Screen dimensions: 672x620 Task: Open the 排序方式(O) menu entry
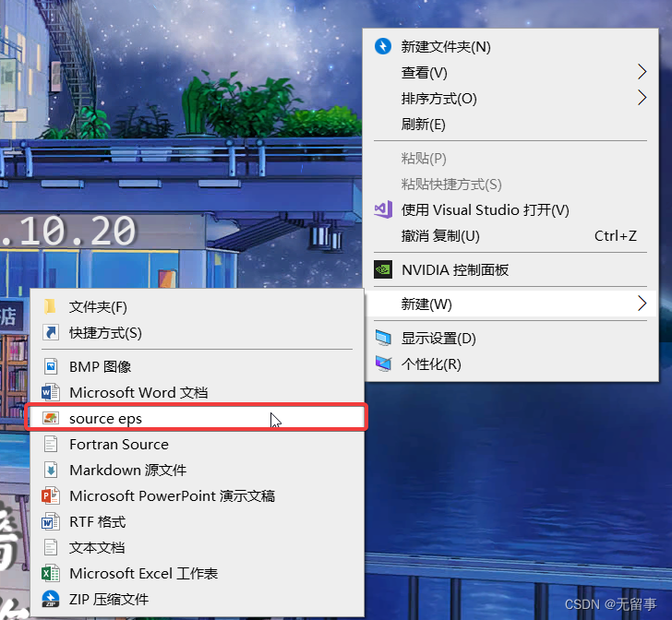510,98
